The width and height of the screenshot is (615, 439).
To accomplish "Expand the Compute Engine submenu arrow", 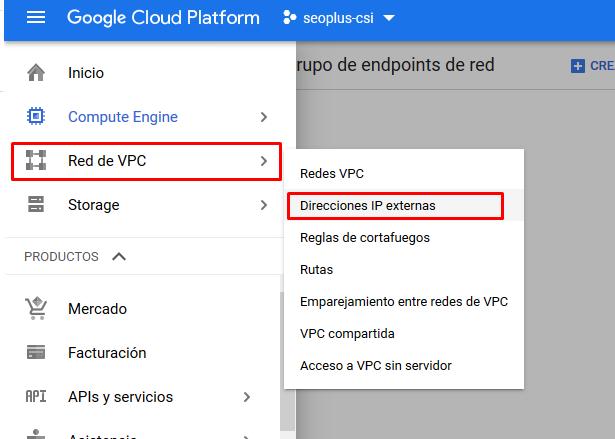I will point(263,117).
